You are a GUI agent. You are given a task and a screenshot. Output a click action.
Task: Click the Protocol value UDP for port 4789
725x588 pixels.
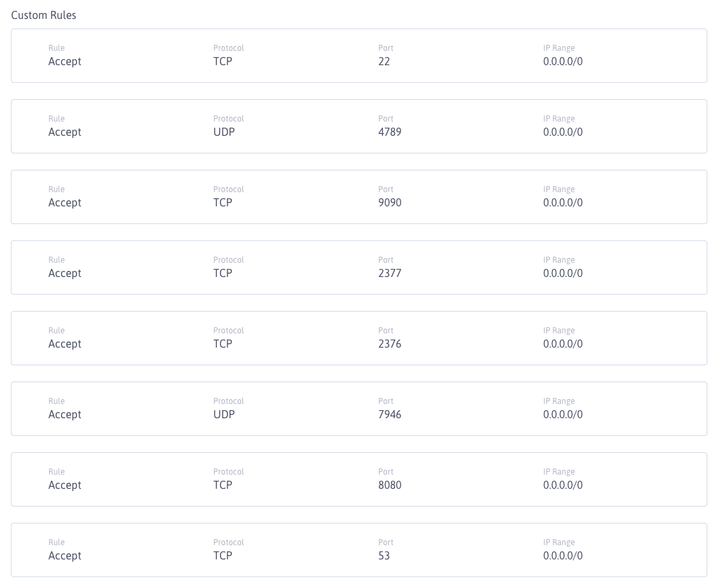tap(224, 132)
